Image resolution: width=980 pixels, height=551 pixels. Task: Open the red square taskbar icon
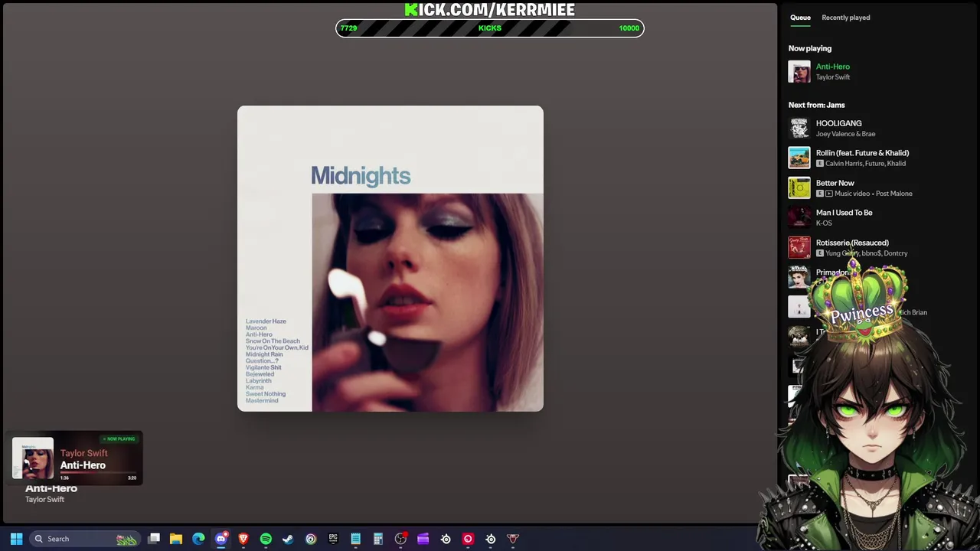468,539
